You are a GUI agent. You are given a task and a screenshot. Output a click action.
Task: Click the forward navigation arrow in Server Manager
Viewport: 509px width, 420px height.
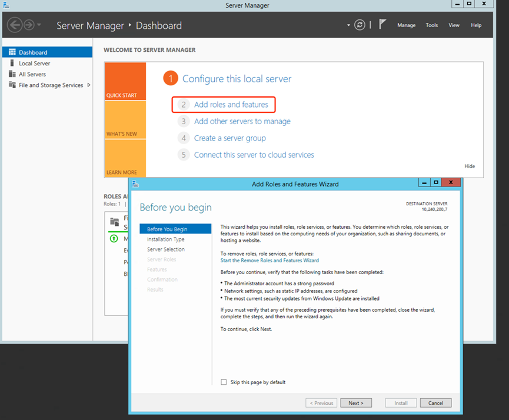(29, 25)
